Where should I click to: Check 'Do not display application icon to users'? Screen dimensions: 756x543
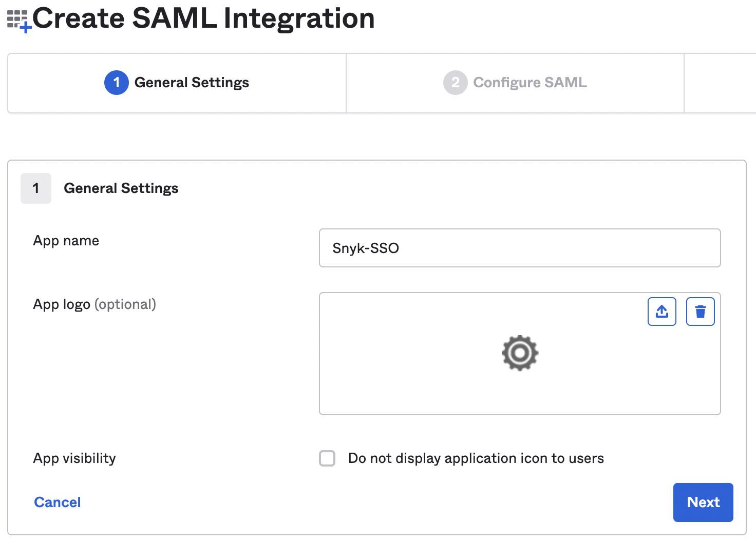pyautogui.click(x=327, y=458)
